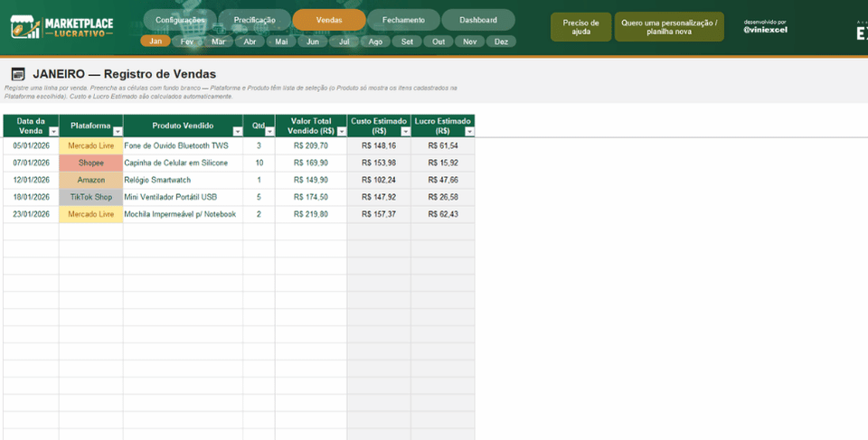
Task: Select value cell R$ 169,90
Action: (311, 164)
